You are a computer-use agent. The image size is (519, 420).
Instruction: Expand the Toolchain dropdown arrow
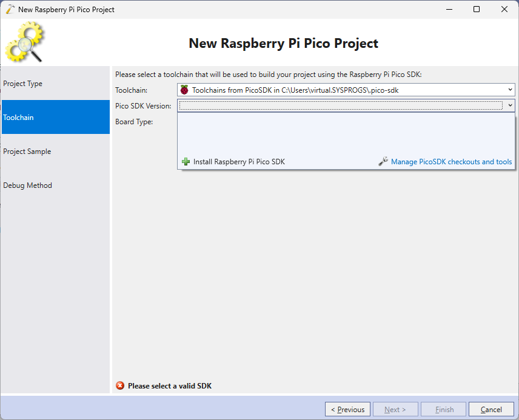[511, 90]
